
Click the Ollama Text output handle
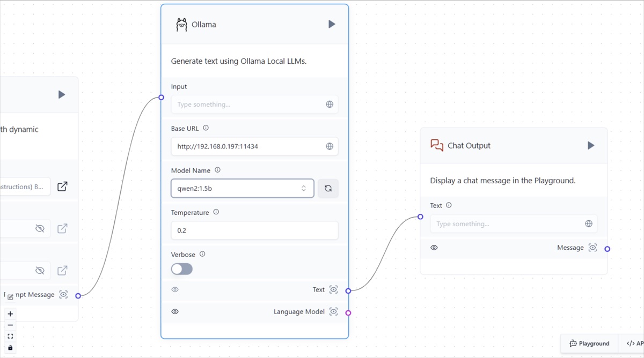[x=348, y=290]
